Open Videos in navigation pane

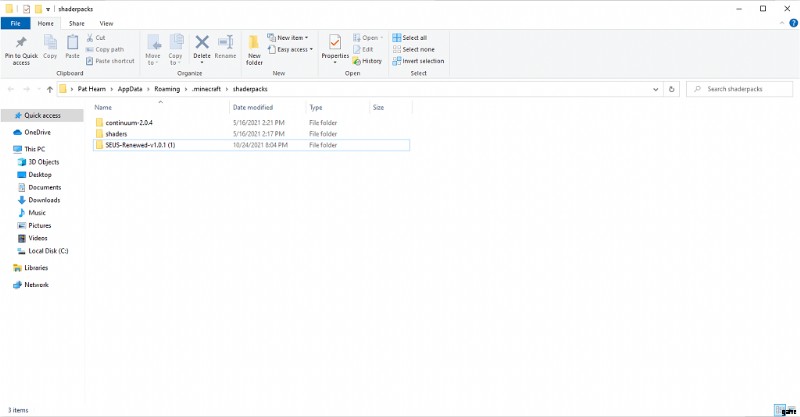(33, 238)
